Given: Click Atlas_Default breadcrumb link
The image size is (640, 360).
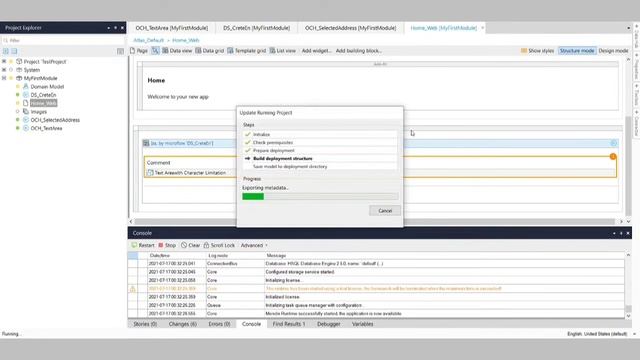Looking at the screenshot, I should 149,40.
